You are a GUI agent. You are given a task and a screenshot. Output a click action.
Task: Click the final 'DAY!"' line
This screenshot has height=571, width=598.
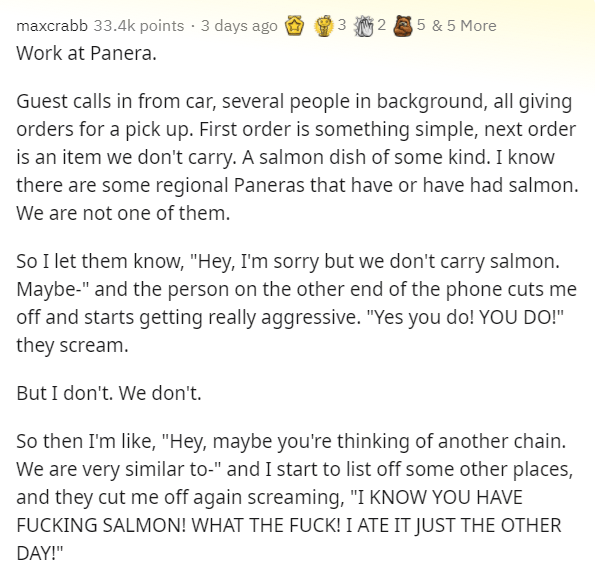coord(40,553)
